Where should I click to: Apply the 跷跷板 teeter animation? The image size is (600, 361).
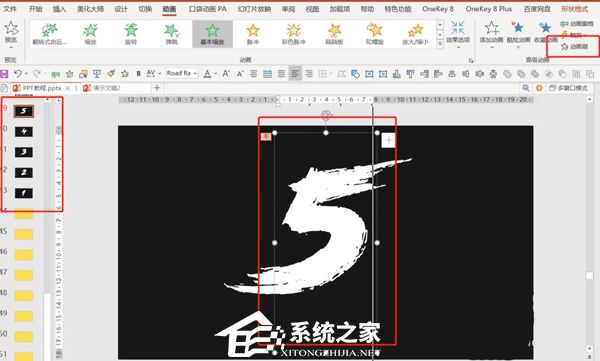(334, 34)
